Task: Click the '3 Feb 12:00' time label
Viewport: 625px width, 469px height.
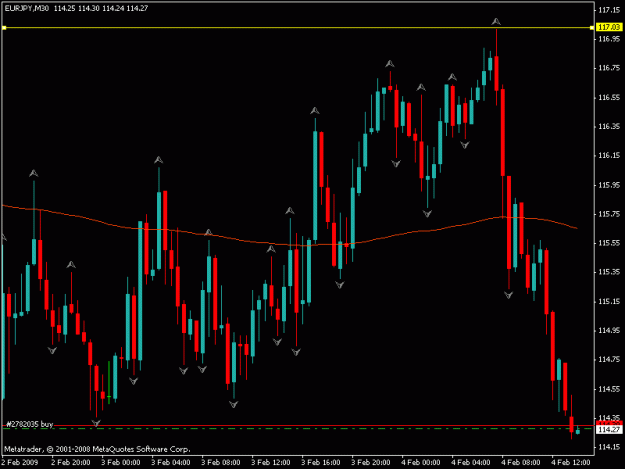Action: click(271, 462)
